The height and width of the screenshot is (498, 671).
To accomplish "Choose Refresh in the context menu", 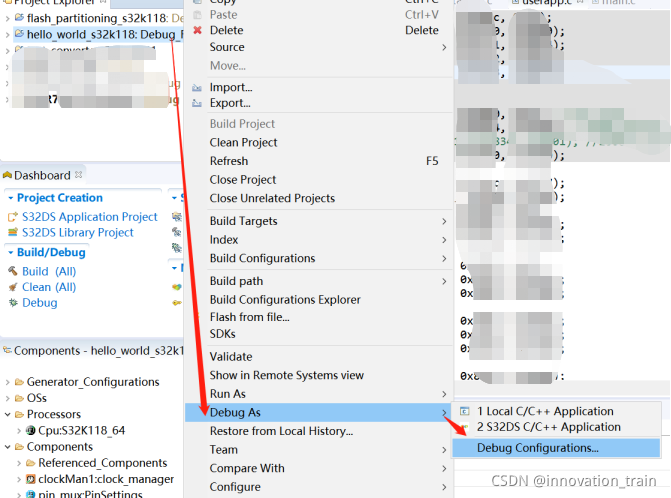I will coord(319,161).
